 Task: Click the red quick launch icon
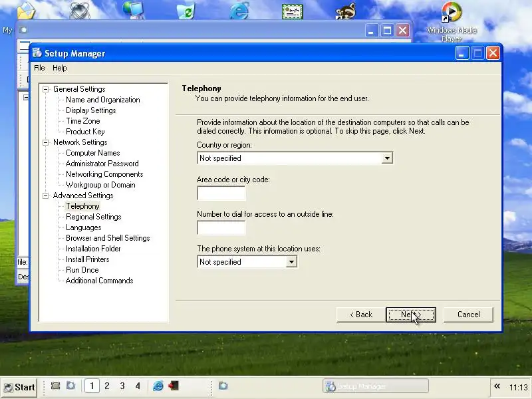174,386
